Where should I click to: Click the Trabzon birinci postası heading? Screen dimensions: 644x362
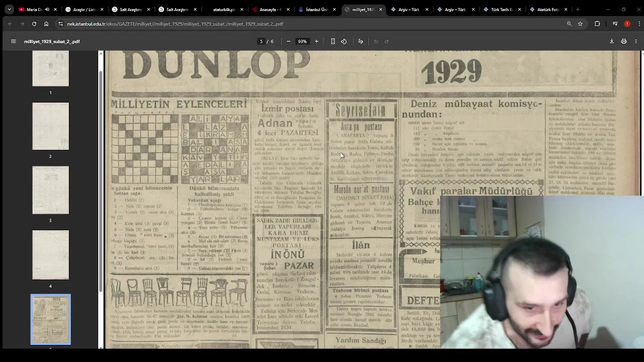[x=360, y=291]
